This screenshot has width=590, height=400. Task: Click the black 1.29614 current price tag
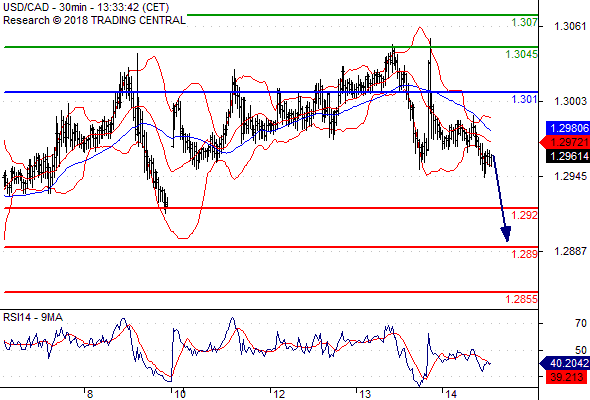tap(568, 156)
